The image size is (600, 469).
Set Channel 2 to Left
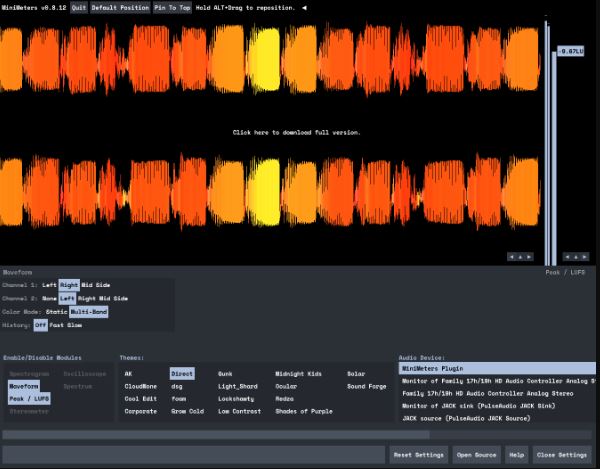[x=67, y=298]
